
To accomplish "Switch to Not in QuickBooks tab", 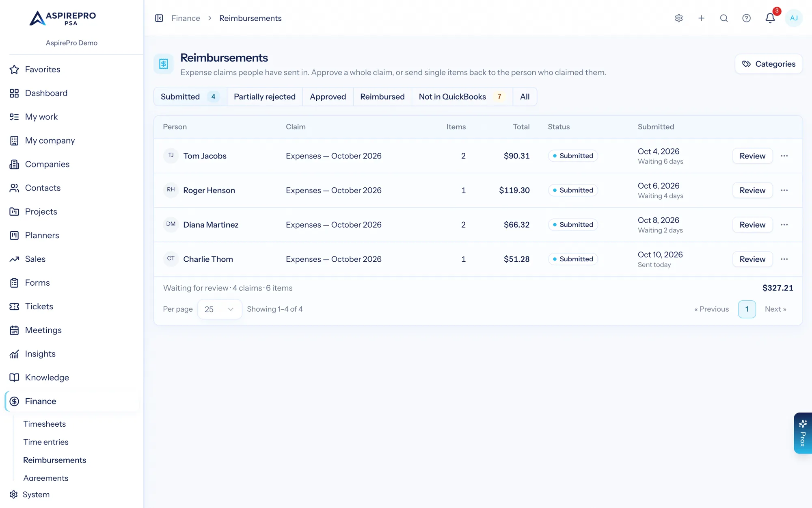I will coord(462,97).
